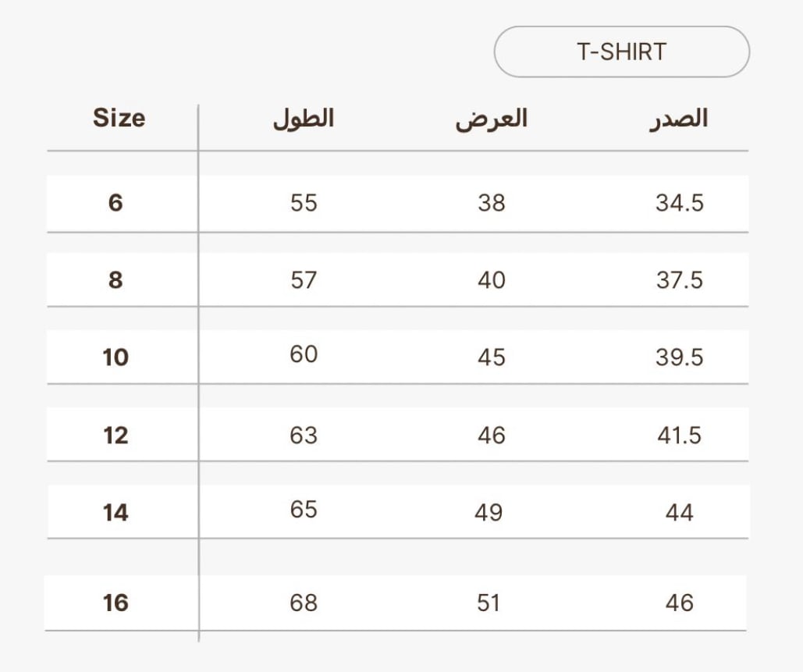
Task: Click the الطول column header
Action: [x=304, y=119]
